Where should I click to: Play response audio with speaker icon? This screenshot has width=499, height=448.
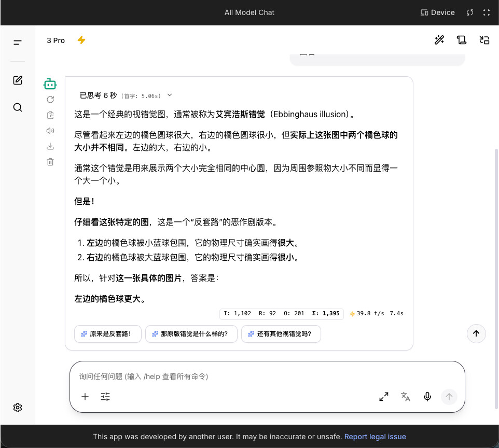[50, 131]
